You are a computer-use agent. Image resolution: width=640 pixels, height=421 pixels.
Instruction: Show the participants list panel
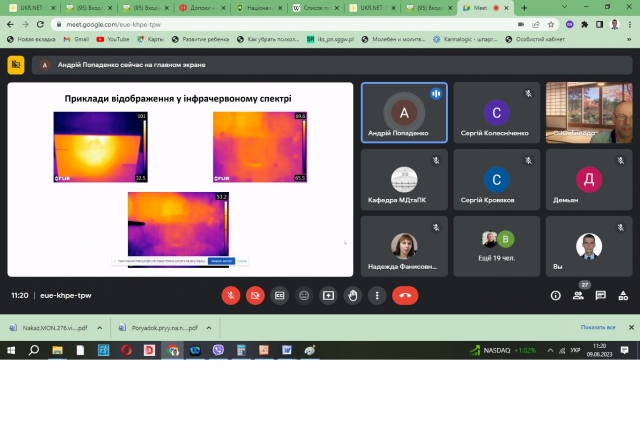point(578,295)
